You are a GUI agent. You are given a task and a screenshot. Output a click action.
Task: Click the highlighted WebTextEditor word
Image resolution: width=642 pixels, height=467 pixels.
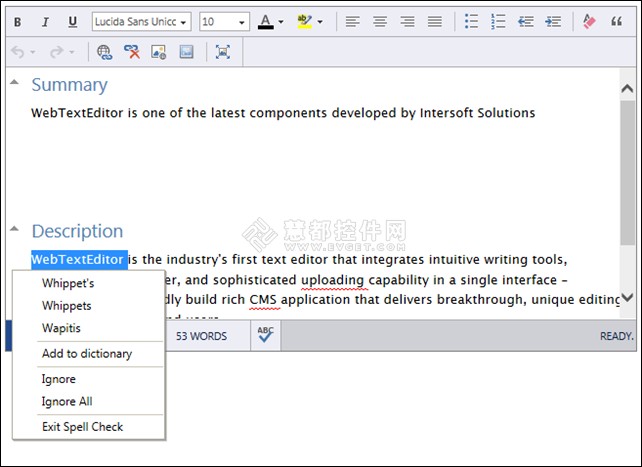pyautogui.click(x=77, y=259)
